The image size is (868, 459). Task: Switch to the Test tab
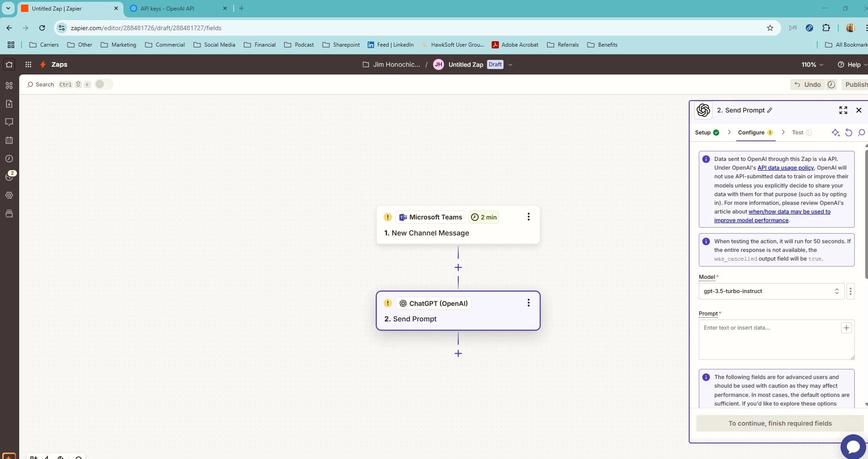click(x=802, y=133)
